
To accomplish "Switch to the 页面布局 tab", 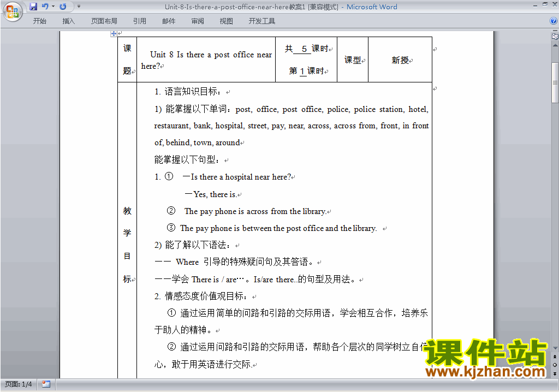I will [x=104, y=21].
